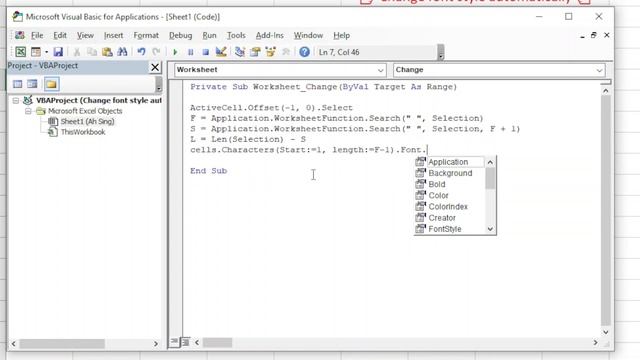
Task: Collapse Microsoft Excel Objects folder
Action: point(28,111)
